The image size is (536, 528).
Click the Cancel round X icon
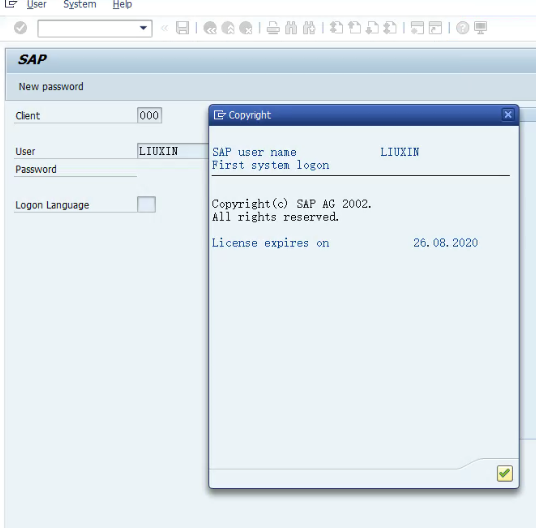pyautogui.click(x=246, y=28)
